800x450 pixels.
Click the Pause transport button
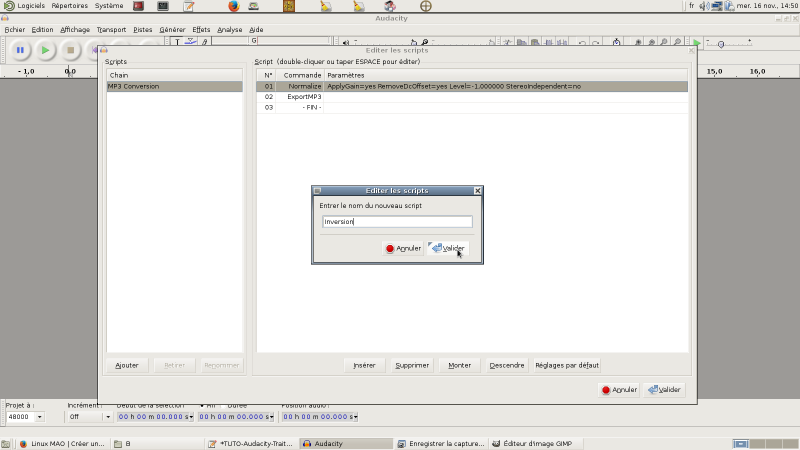click(20, 50)
